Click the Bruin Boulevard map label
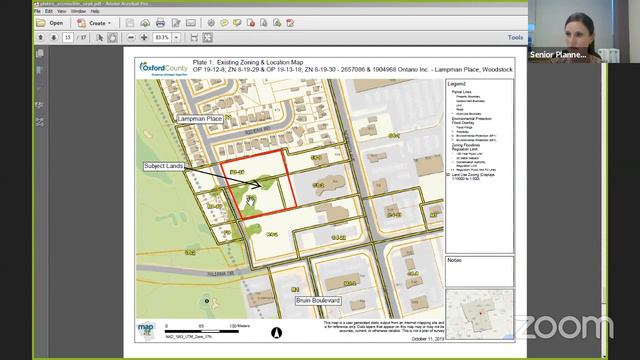 point(318,300)
